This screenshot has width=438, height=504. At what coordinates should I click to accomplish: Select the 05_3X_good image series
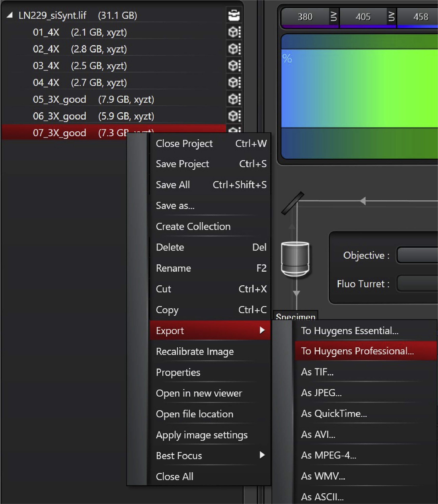(59, 99)
